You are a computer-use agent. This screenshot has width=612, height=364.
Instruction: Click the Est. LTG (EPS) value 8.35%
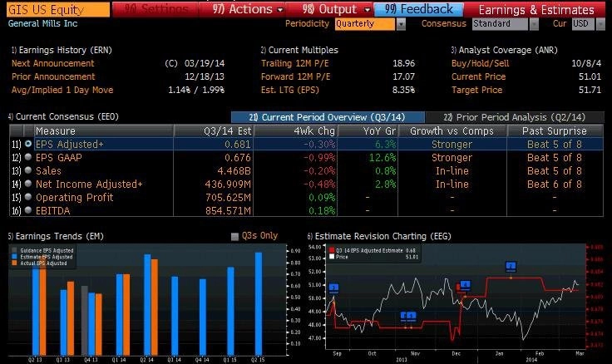(403, 90)
